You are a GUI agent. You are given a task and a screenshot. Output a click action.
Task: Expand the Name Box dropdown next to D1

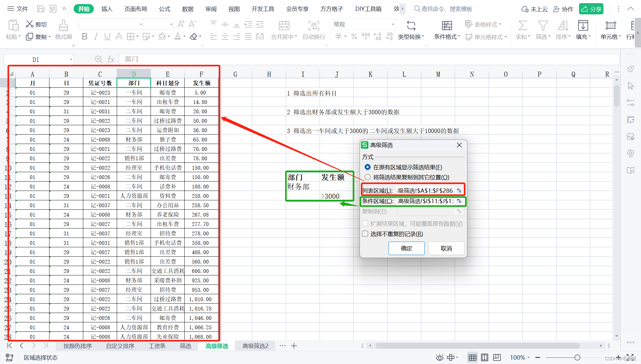click(71, 59)
